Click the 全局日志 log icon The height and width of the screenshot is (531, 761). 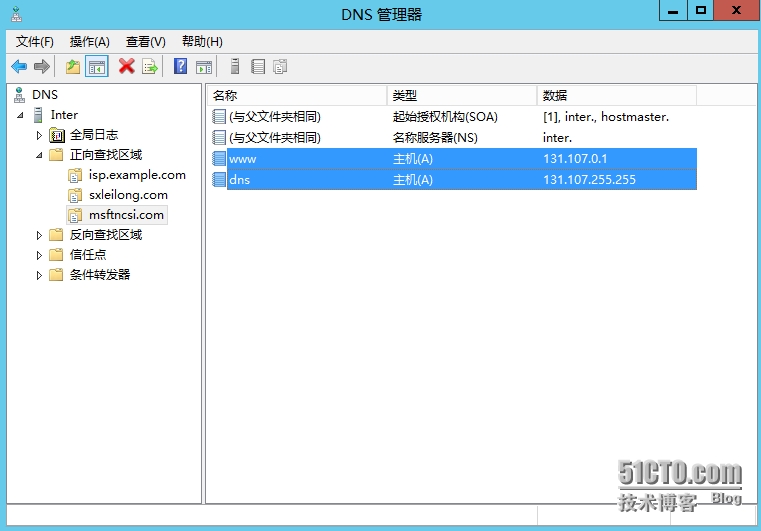click(57, 135)
